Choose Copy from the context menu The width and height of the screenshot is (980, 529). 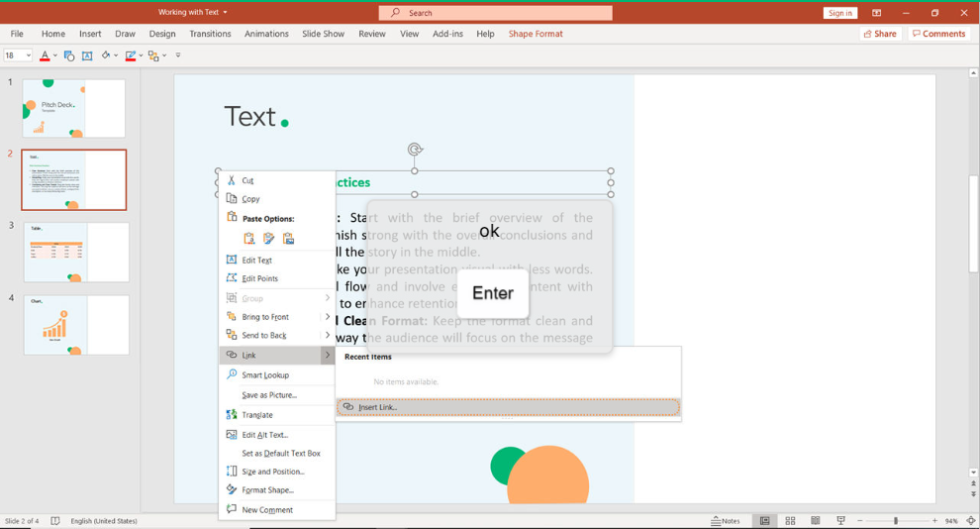[x=277, y=199]
